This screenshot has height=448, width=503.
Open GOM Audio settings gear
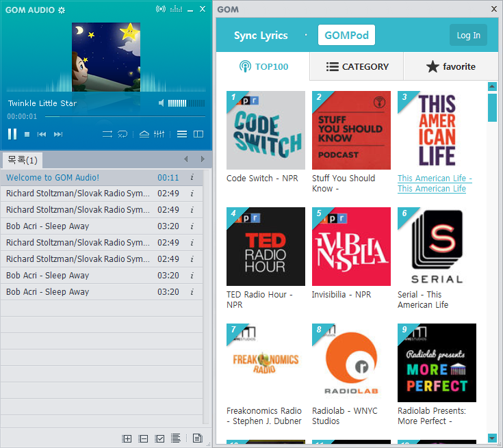tap(62, 10)
